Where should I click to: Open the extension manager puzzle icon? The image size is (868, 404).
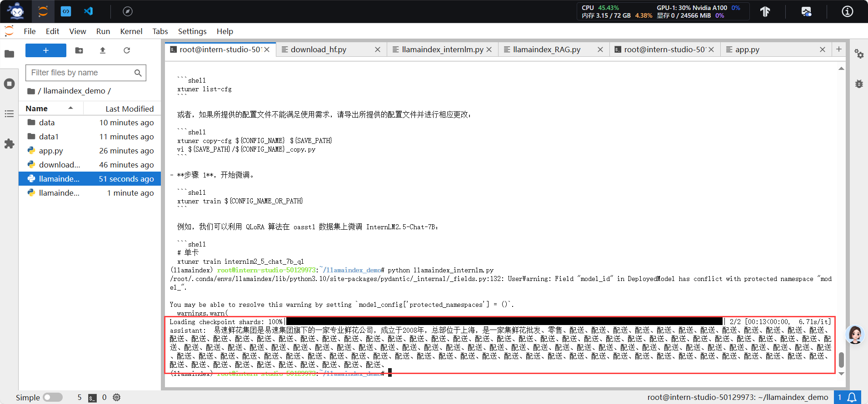tap(9, 144)
